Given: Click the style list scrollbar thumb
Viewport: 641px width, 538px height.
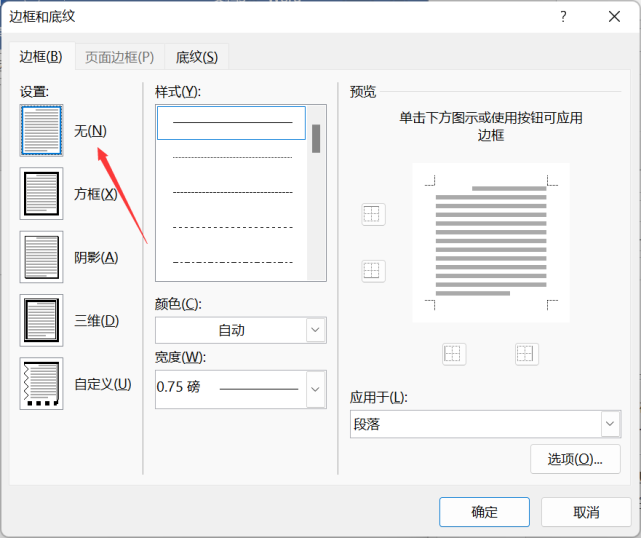Looking at the screenshot, I should tap(316, 139).
